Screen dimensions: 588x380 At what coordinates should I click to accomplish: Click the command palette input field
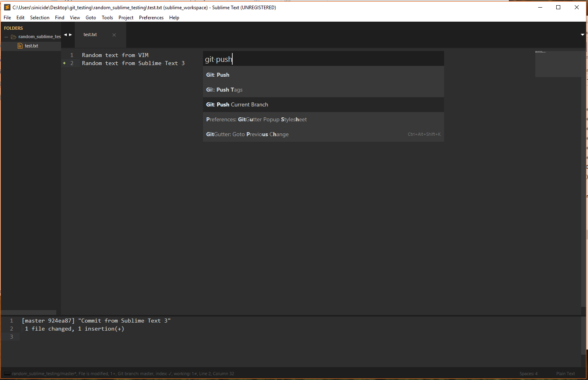[324, 59]
